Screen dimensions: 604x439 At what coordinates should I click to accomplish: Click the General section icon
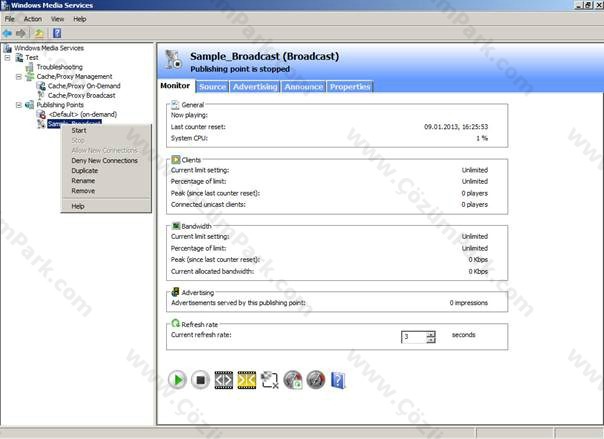[x=175, y=105]
